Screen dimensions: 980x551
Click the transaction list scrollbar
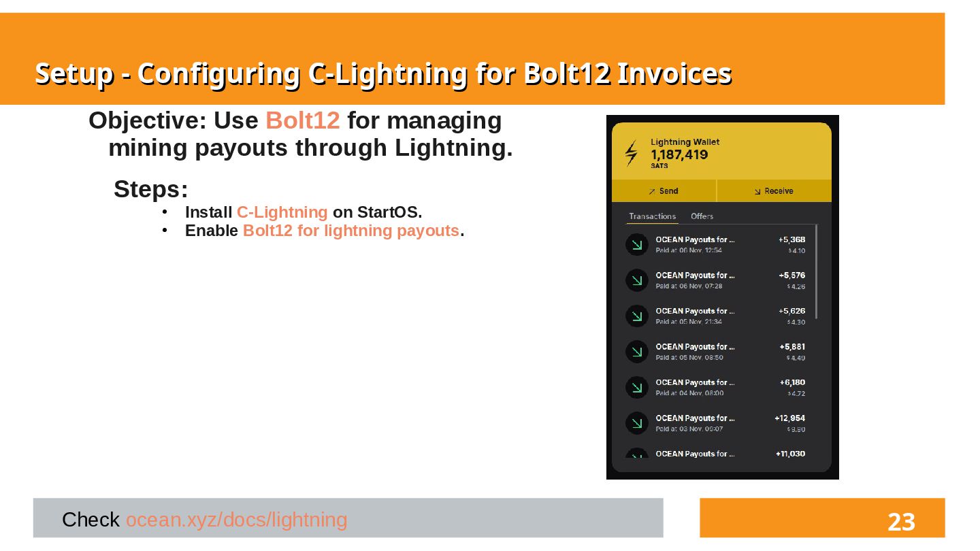[816, 272]
